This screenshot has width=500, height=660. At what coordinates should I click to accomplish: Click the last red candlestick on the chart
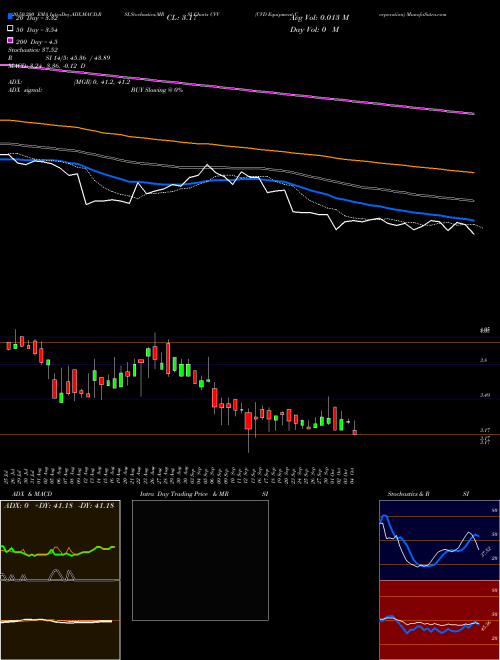click(355, 431)
